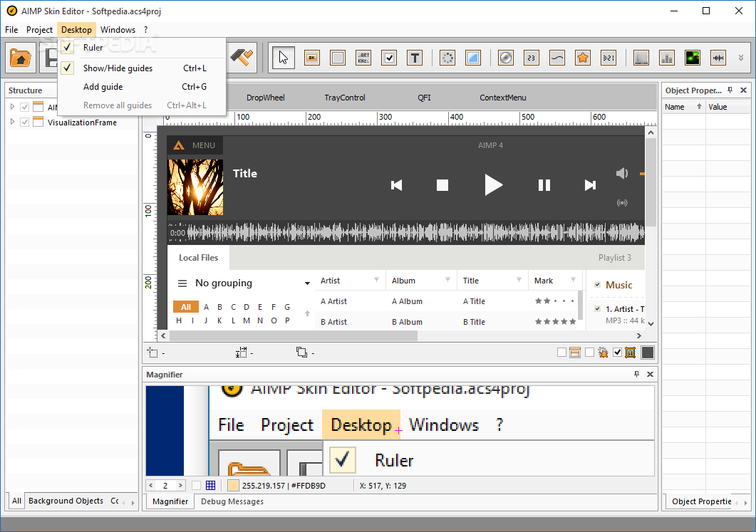This screenshot has width=756, height=532.
Task: Pin the Object Properties panel
Action: 730,90
